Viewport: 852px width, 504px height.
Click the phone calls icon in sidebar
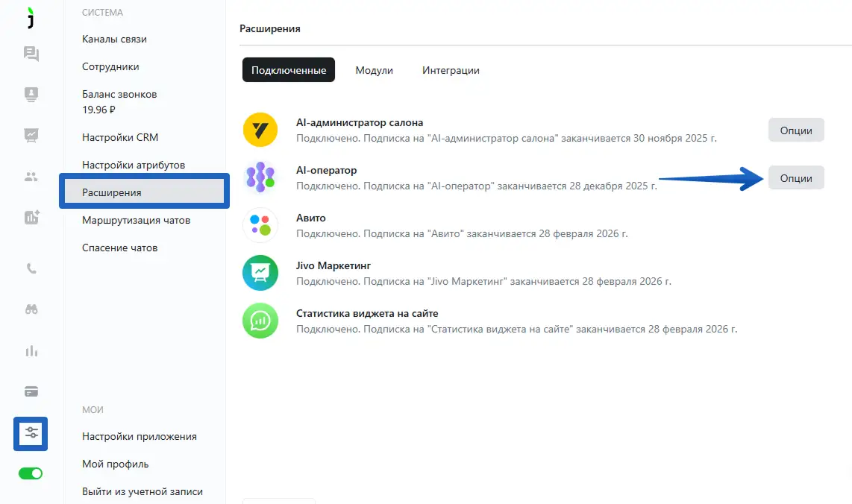coord(31,269)
